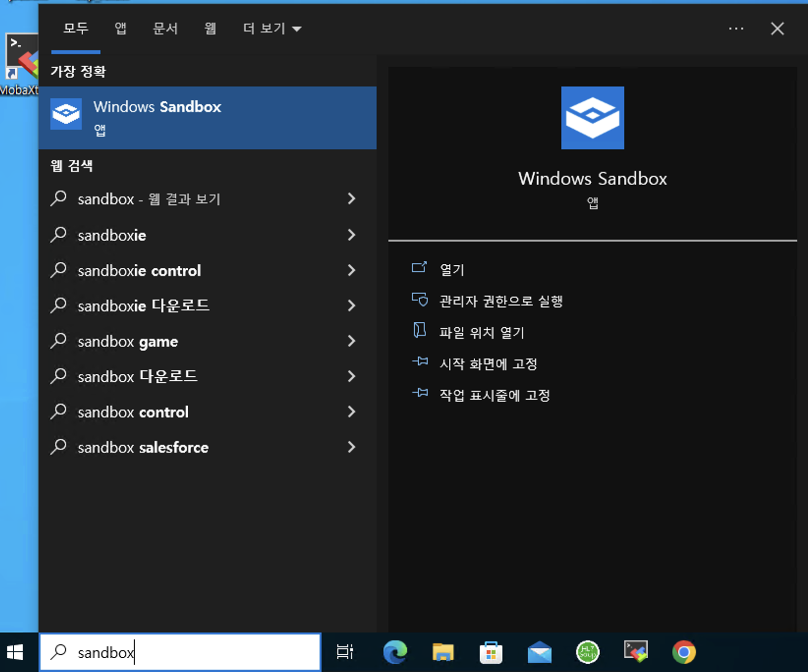Viewport: 808px width, 672px height.
Task: Expand the chevron for 'sandbox - 웹 결과 보기'
Action: pos(351,199)
